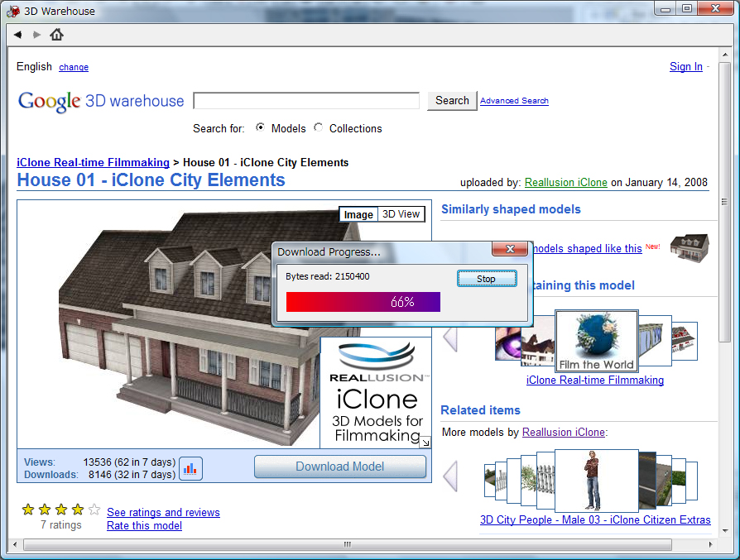Click the house model preview image
The image size is (740, 560).
(189, 326)
